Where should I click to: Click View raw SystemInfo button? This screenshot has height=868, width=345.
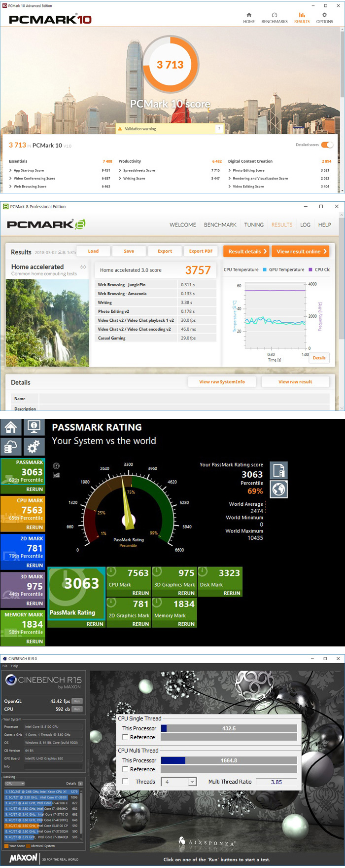222,382
